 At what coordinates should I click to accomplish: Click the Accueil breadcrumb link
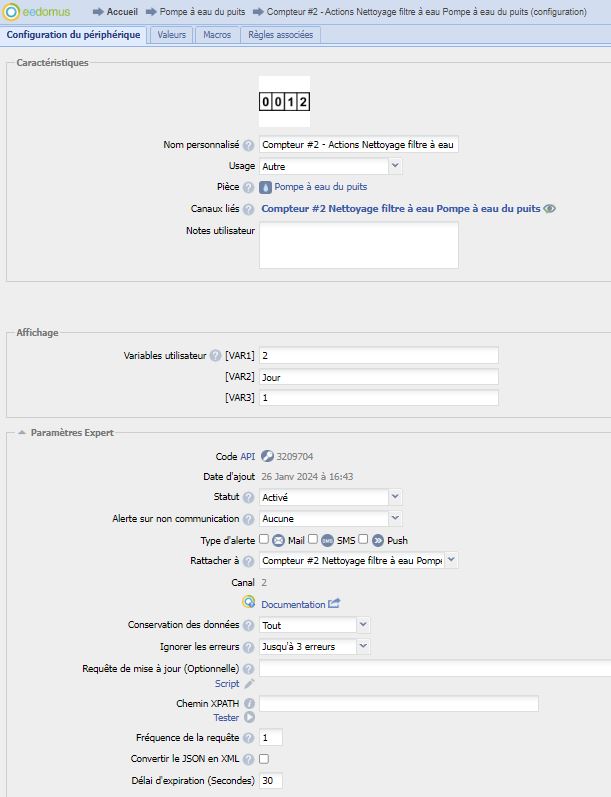(122, 11)
